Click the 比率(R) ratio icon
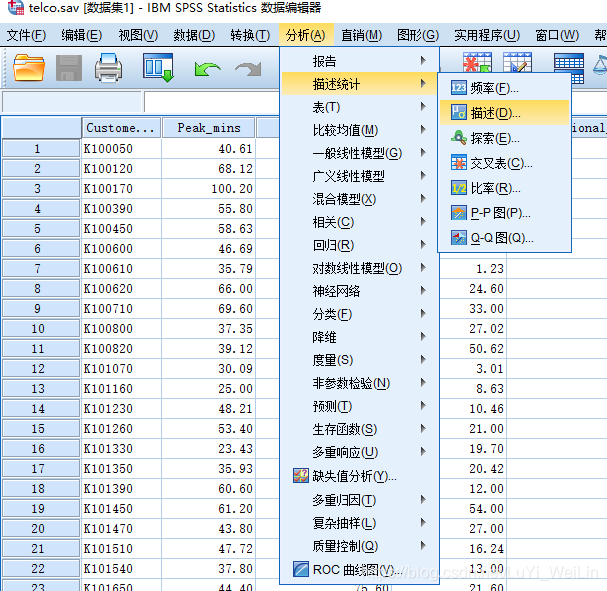Viewport: 607px width, 591px height. (x=458, y=188)
